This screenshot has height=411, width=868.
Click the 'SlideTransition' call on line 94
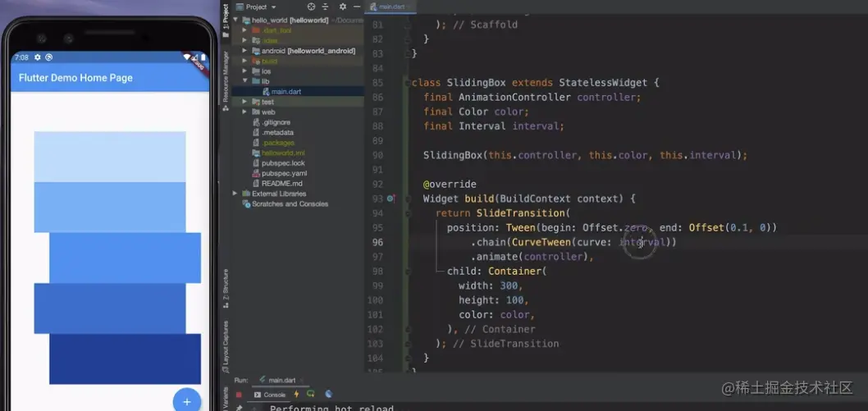[520, 213]
